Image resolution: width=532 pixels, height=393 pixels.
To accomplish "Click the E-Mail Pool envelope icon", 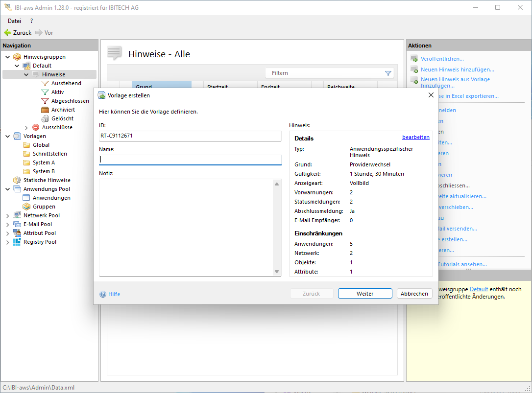I will tap(17, 224).
